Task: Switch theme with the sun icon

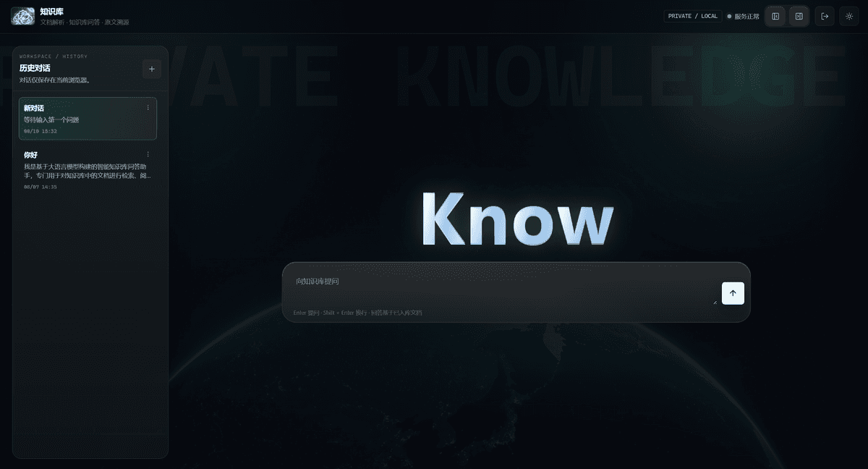Action: tap(850, 16)
